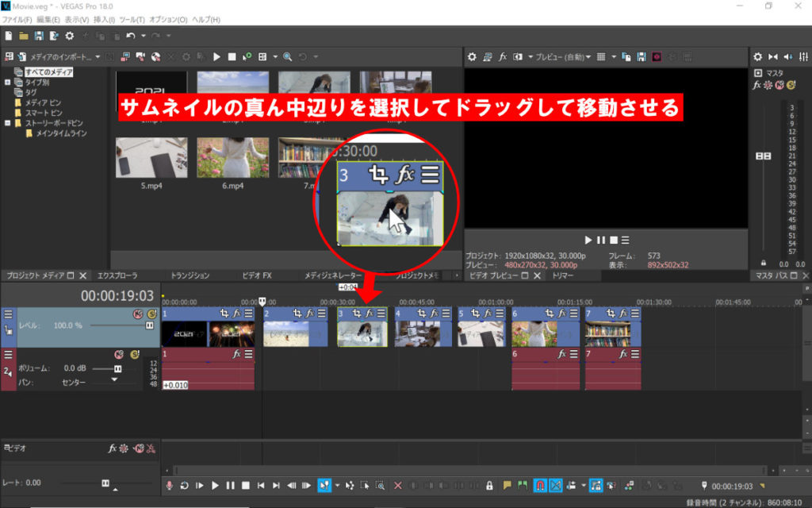Click the record microphone icon in transport bar
The width and height of the screenshot is (812, 508).
169,485
